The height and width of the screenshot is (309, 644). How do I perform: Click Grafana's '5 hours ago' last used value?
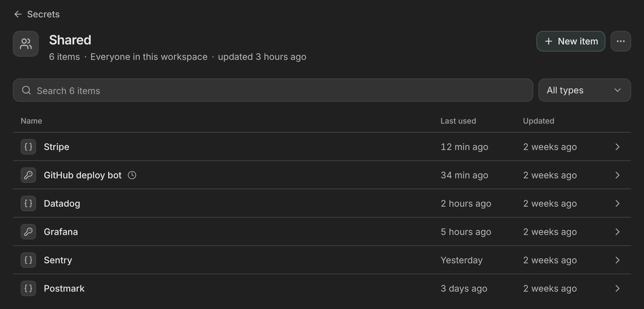click(x=466, y=232)
